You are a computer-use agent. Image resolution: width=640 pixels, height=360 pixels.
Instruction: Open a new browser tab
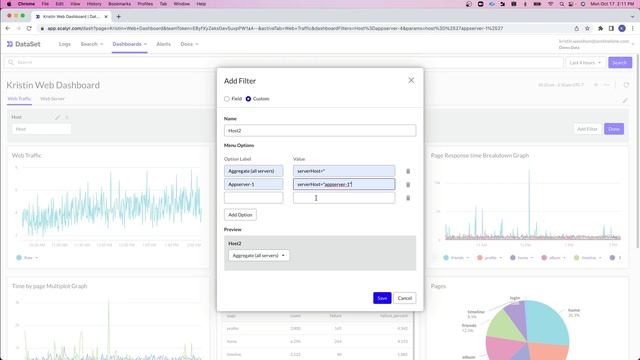click(118, 16)
